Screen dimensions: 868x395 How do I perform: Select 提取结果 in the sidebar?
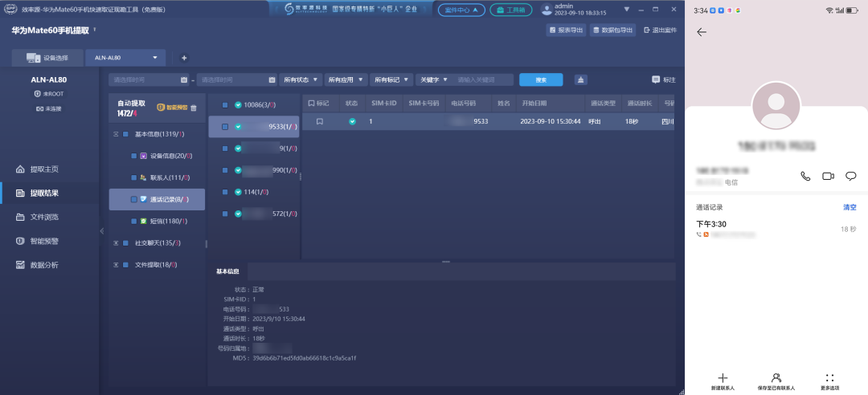pos(50,193)
